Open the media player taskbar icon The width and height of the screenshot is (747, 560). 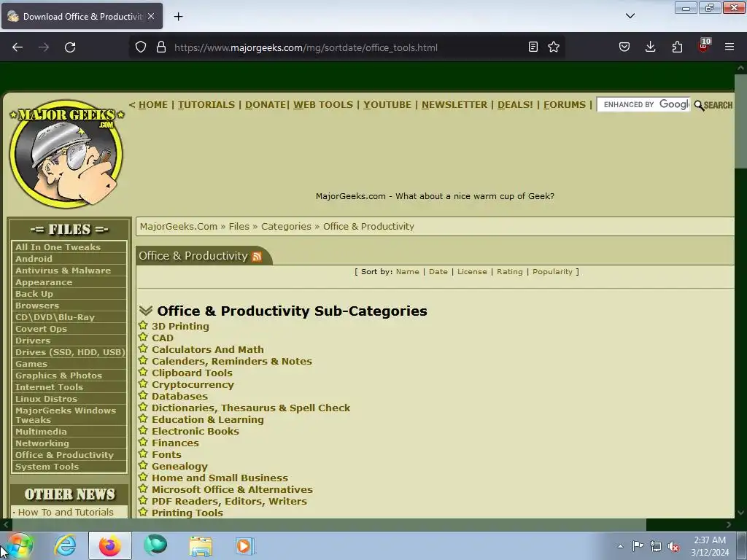(x=245, y=546)
